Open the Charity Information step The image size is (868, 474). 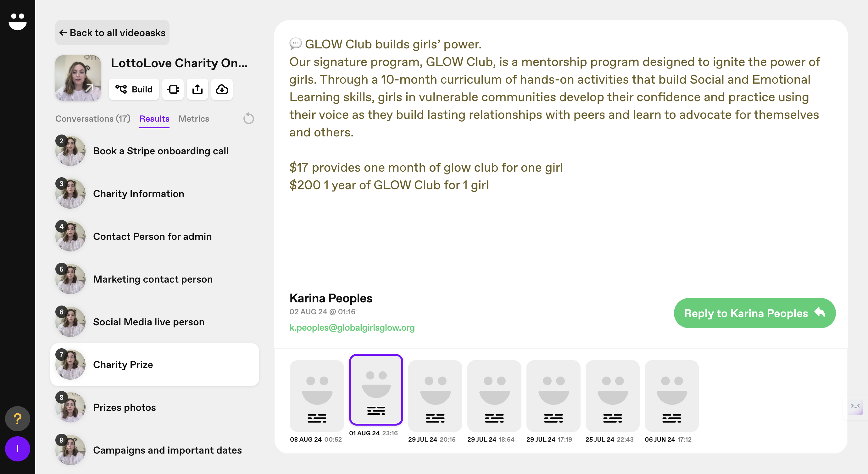(x=138, y=194)
